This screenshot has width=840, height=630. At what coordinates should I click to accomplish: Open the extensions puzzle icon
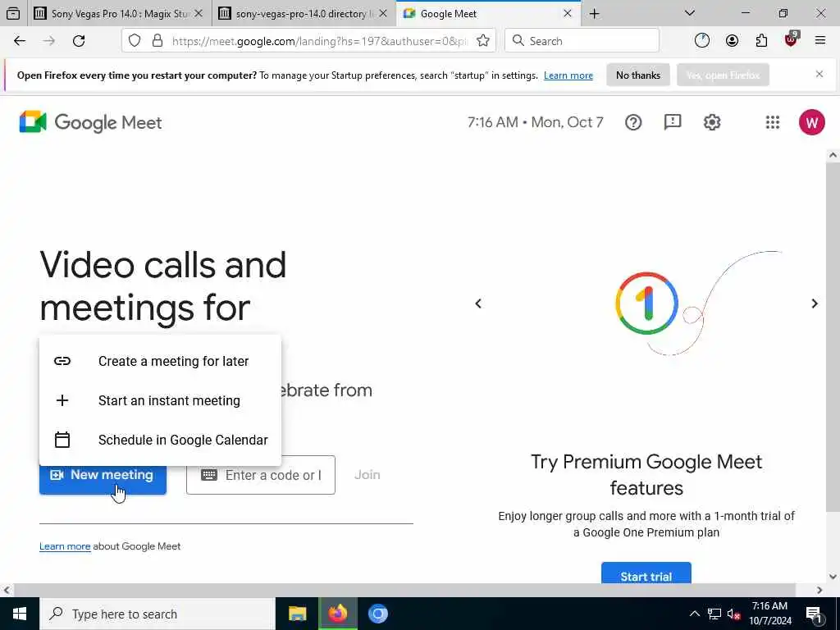point(761,41)
